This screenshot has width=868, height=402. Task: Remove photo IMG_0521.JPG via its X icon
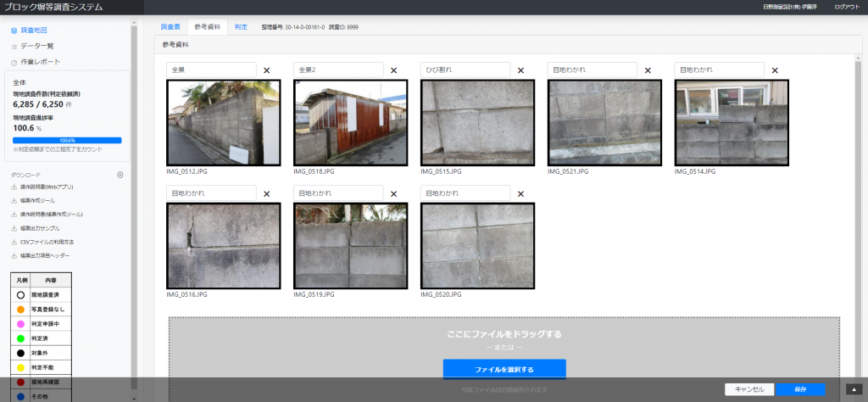648,70
